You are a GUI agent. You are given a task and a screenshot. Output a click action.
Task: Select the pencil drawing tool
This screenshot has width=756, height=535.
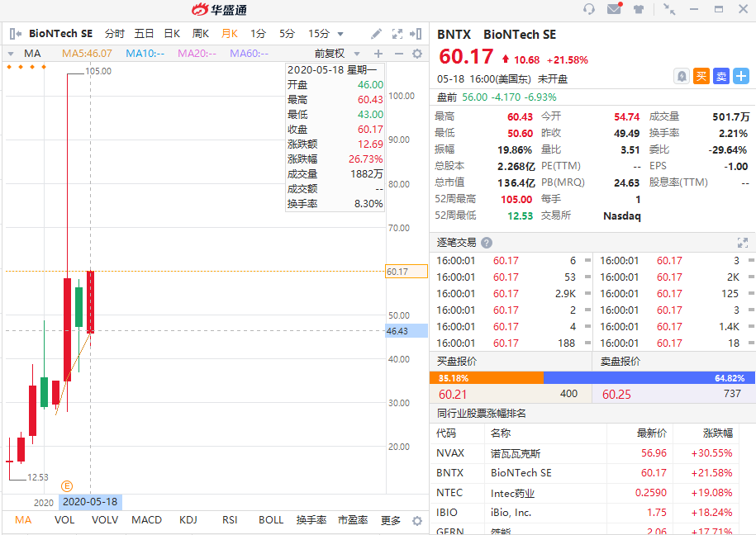click(376, 34)
